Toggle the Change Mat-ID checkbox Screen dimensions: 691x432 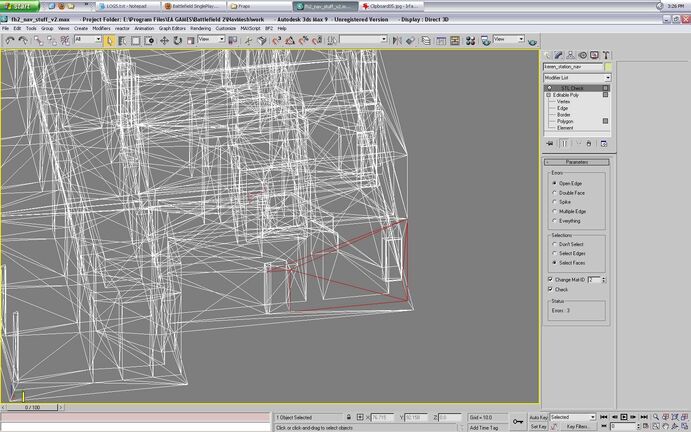click(550, 279)
